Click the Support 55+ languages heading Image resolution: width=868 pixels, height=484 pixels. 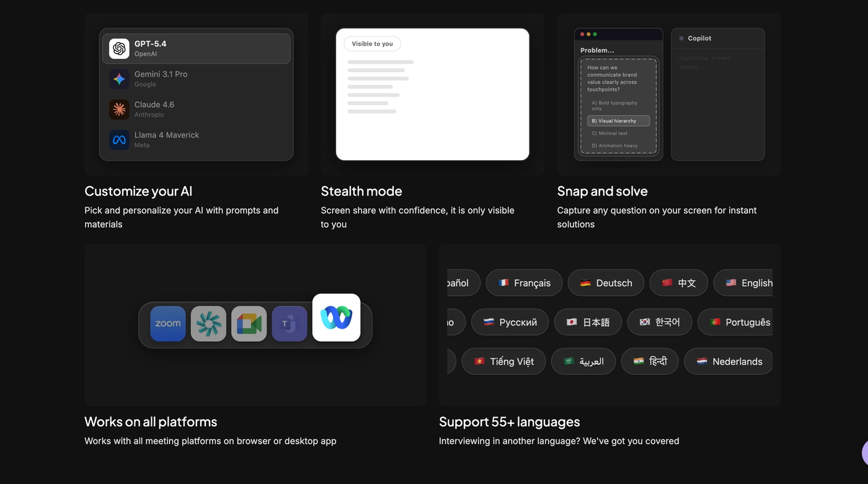(x=510, y=422)
